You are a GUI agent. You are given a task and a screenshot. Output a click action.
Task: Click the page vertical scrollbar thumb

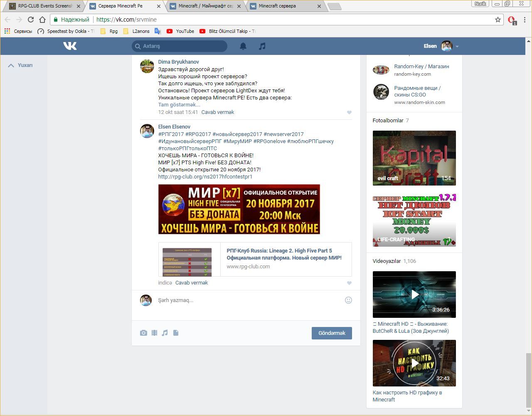pos(529,380)
